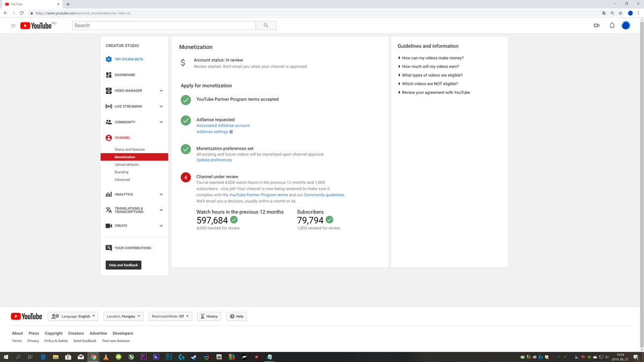Expand the Video Manager section
This screenshot has height=362, width=644.
161,91
